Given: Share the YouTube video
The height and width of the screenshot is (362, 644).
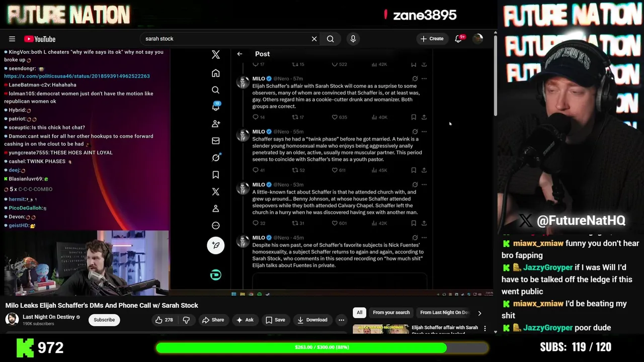Looking at the screenshot, I should tap(213, 320).
